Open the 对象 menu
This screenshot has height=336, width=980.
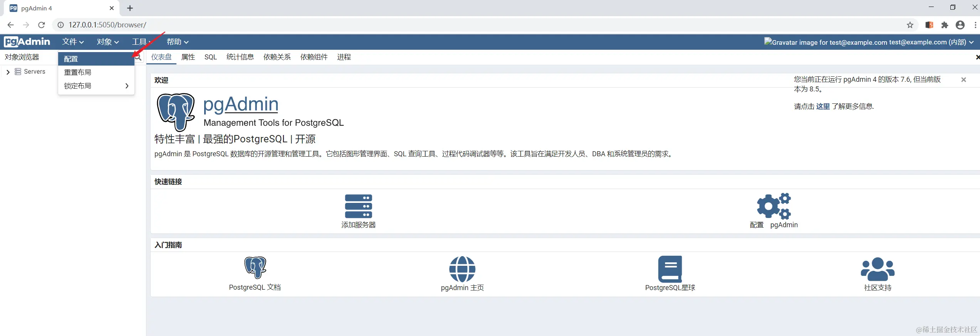(x=107, y=42)
